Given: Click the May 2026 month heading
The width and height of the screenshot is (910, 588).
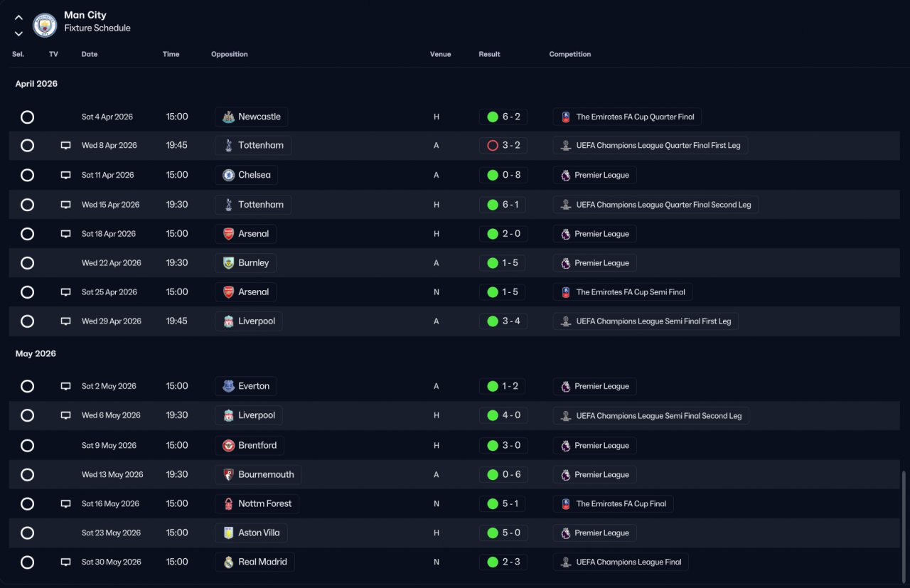Looking at the screenshot, I should coord(36,354).
